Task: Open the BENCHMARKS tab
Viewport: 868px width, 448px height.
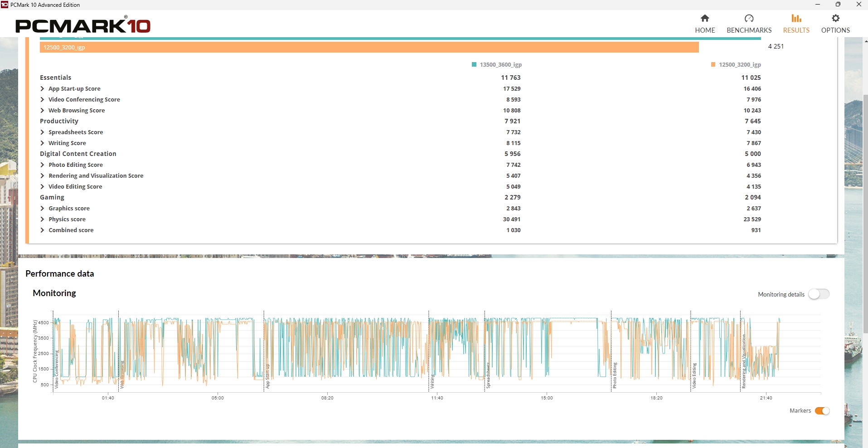Action: (x=749, y=24)
